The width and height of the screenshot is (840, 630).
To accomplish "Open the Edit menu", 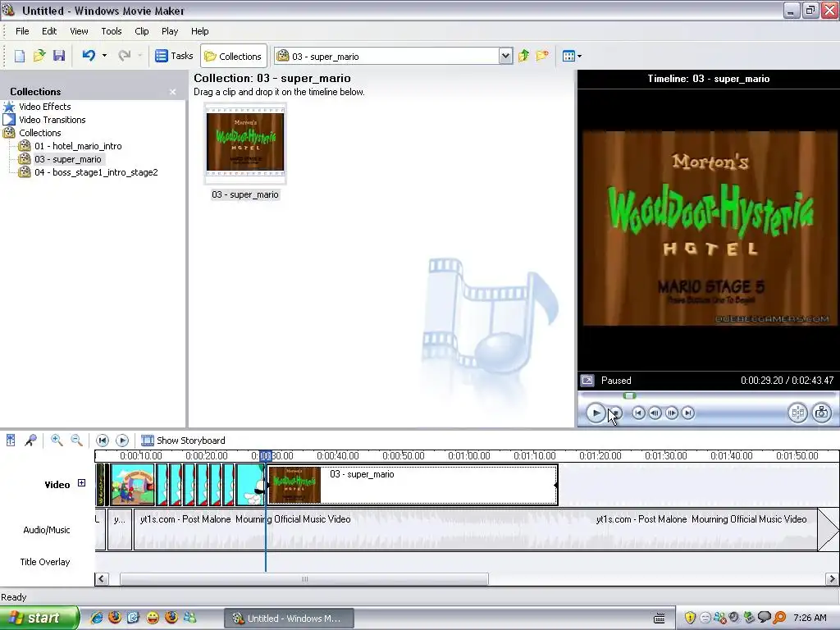I will coord(49,31).
